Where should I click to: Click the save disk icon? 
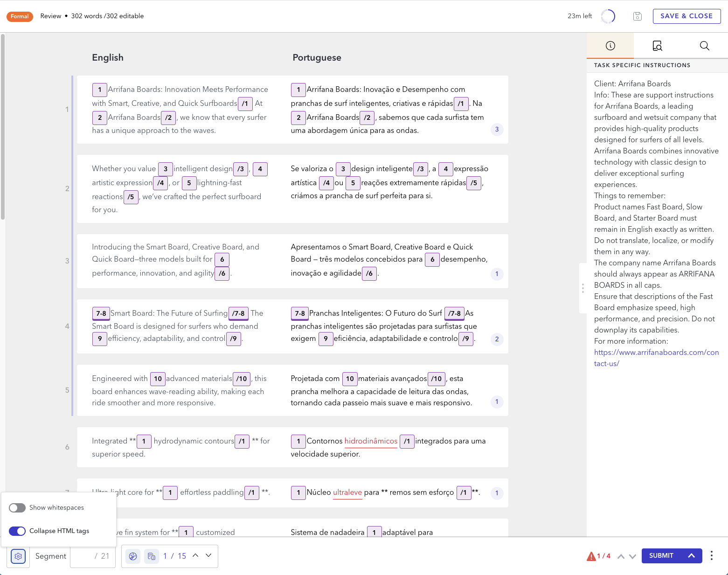[x=638, y=16]
